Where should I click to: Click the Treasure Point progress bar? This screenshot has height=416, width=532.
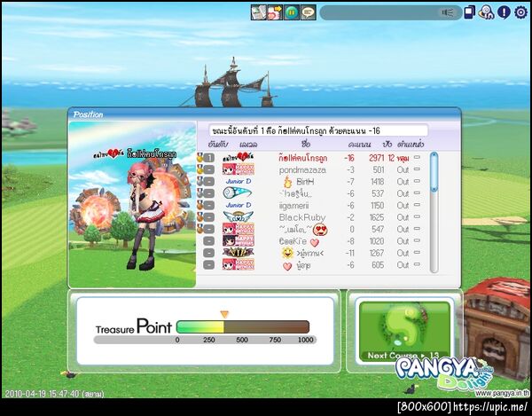pos(243,326)
